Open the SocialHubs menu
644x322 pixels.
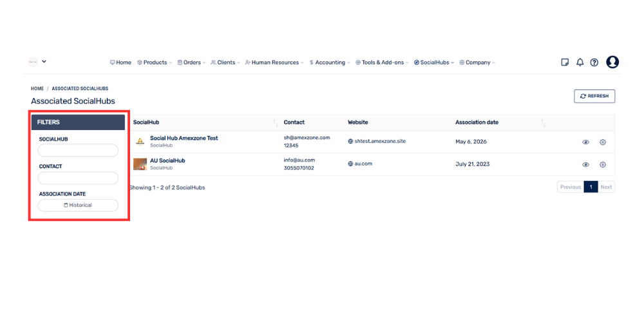pos(434,62)
